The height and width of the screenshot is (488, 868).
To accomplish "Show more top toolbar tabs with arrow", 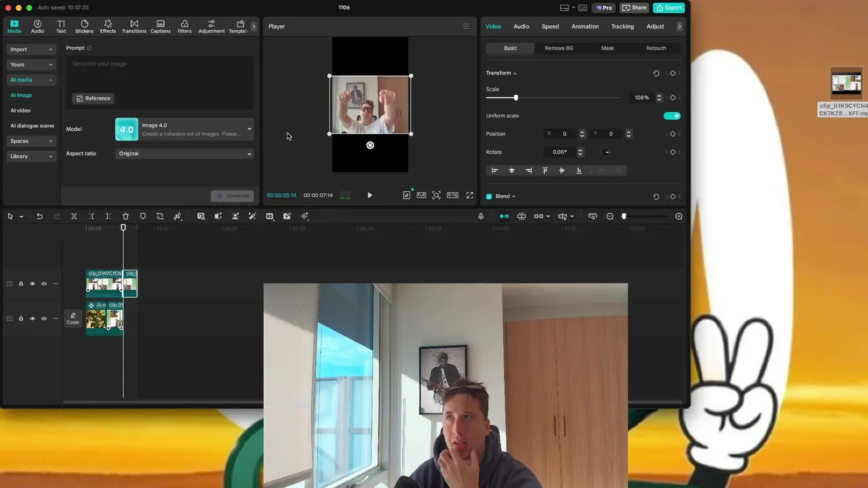I will pyautogui.click(x=254, y=26).
